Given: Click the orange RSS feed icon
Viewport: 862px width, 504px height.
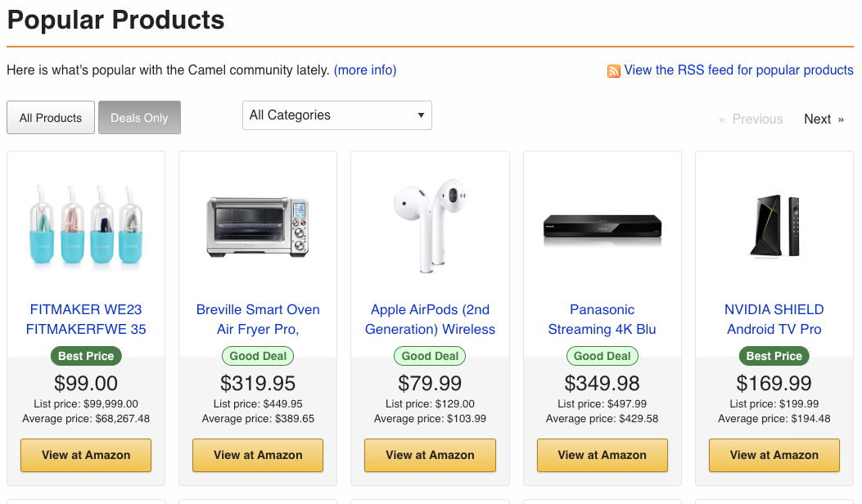Looking at the screenshot, I should (x=614, y=71).
